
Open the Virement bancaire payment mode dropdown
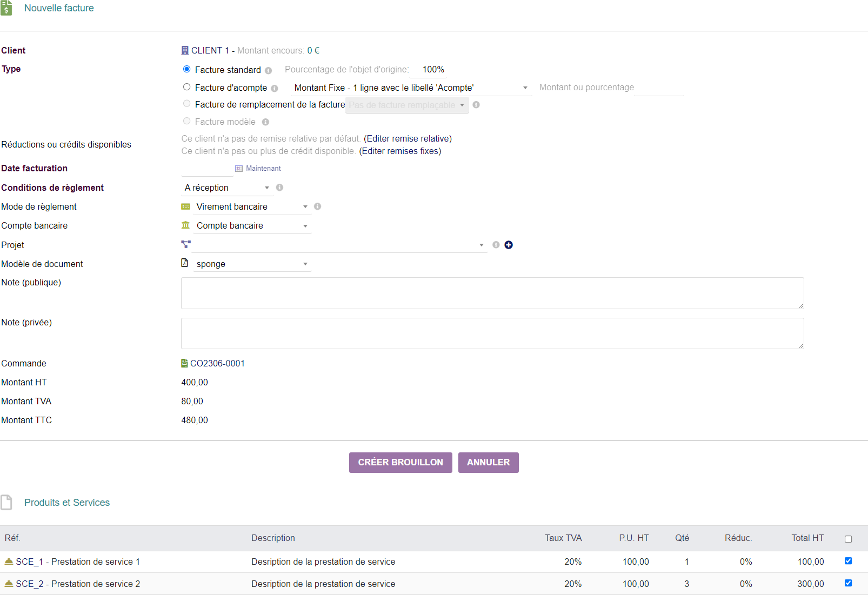pyautogui.click(x=252, y=206)
